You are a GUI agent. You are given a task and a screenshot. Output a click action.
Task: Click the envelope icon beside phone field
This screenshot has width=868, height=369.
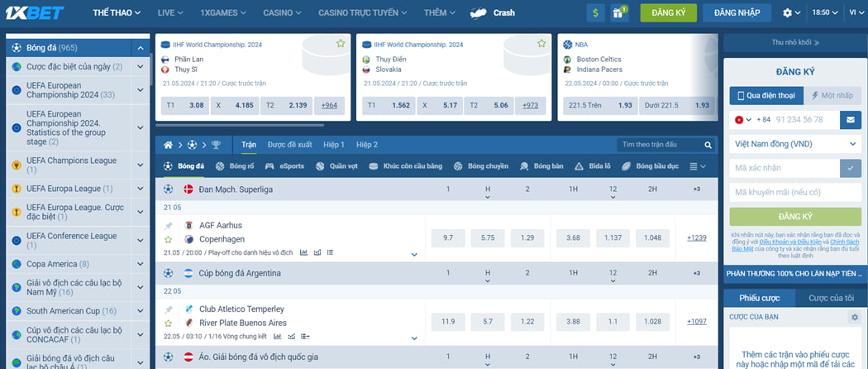click(x=850, y=120)
